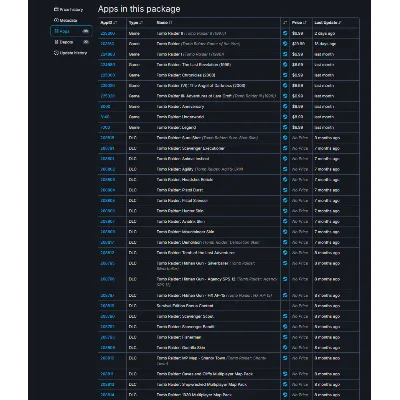Image resolution: width=400 pixels, height=400 pixels.
Task: Click Steam icon for Scavenger Scout DLC
Action: 285,316
